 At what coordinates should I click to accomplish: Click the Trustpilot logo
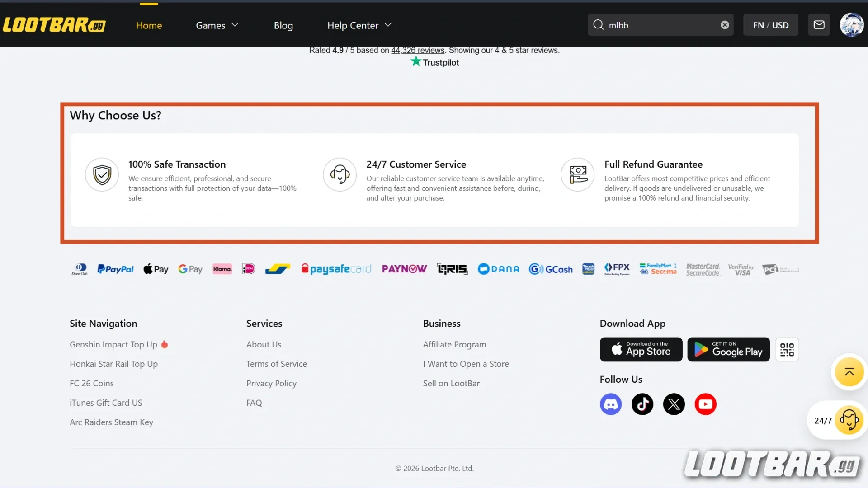(x=435, y=62)
